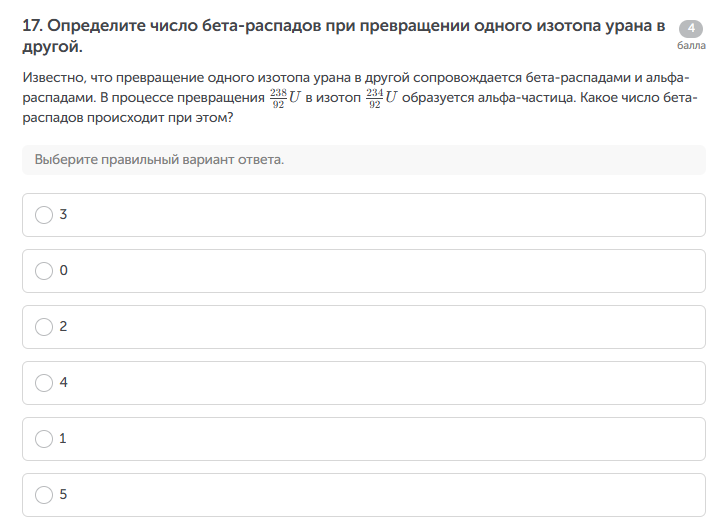Viewport: 719px width, 525px height.
Task: Click the digit "4" answer label text
Action: [x=63, y=383]
